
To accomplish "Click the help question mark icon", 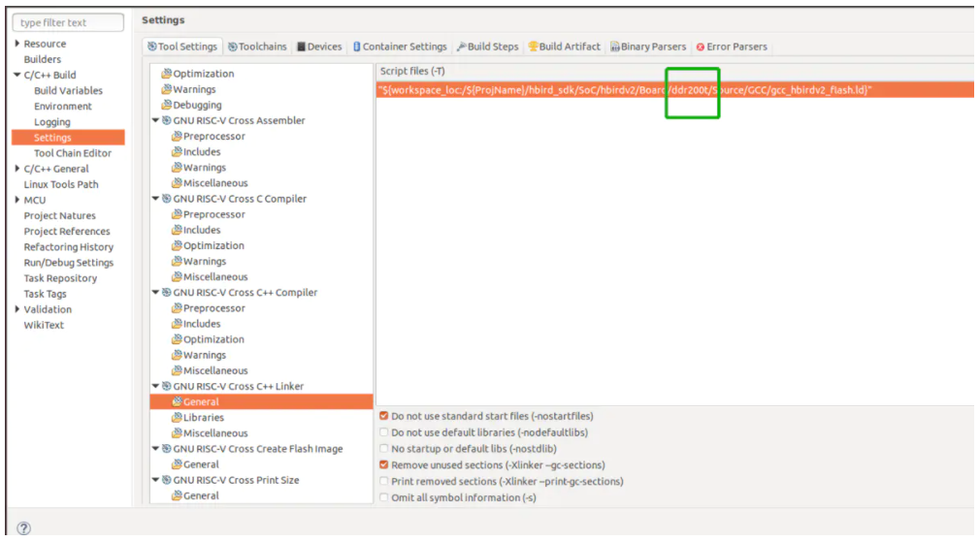I will coord(23,528).
